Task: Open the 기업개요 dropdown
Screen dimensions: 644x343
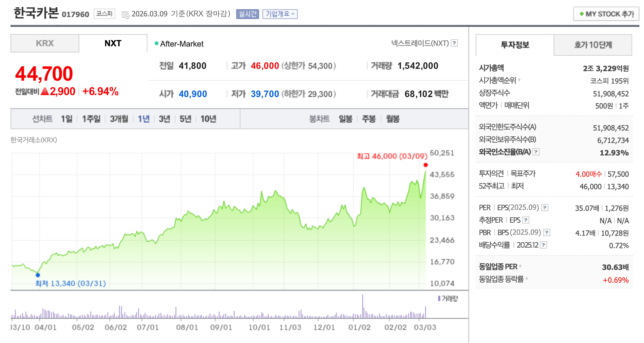Action: 280,14
